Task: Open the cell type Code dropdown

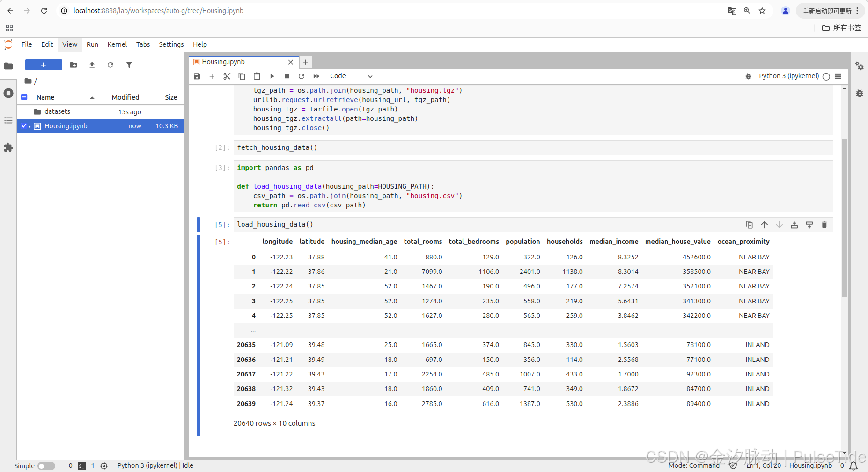Action: [x=351, y=76]
